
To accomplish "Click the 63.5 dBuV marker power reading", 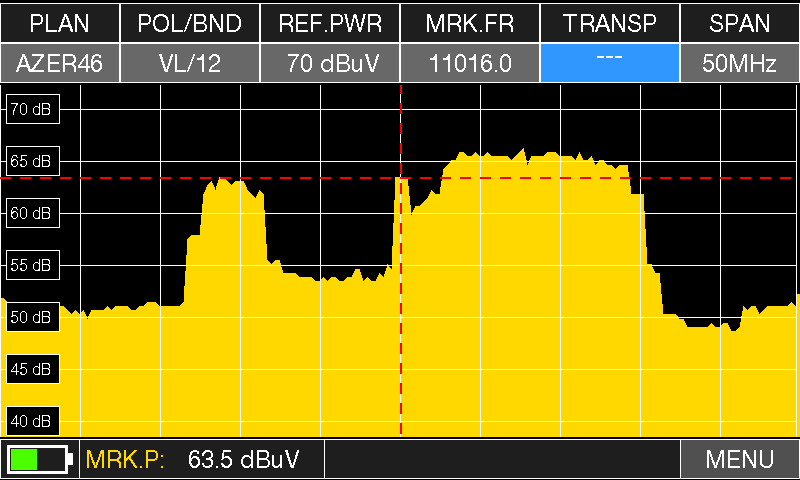I will (243, 459).
